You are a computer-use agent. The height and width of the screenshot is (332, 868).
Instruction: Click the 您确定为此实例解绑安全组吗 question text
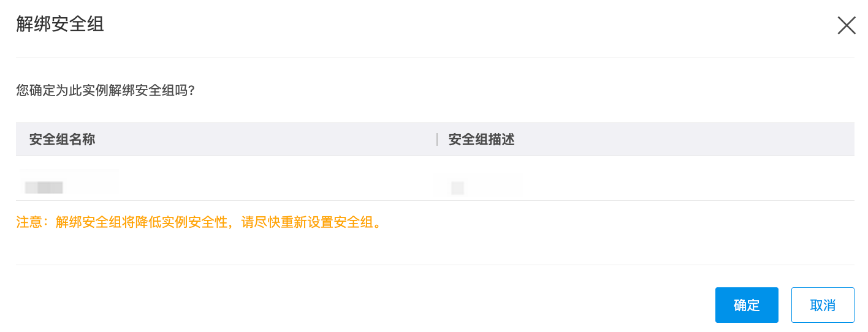105,91
